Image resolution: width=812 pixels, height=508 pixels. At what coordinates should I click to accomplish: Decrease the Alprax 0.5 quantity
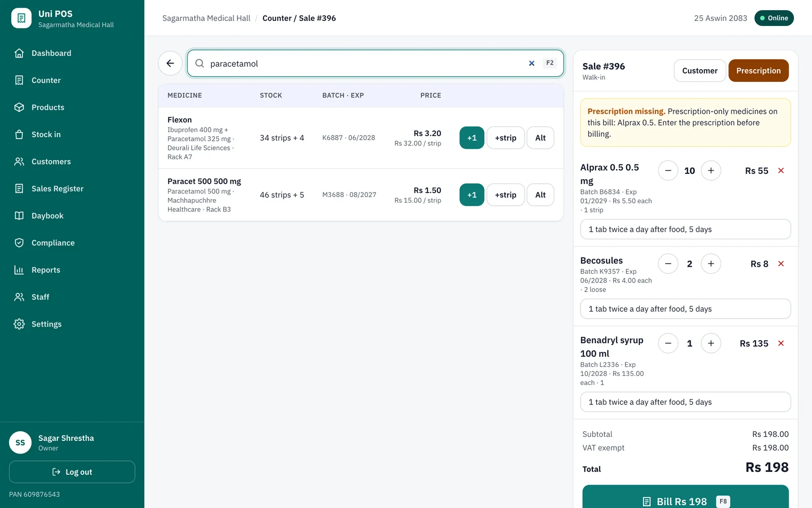click(668, 171)
